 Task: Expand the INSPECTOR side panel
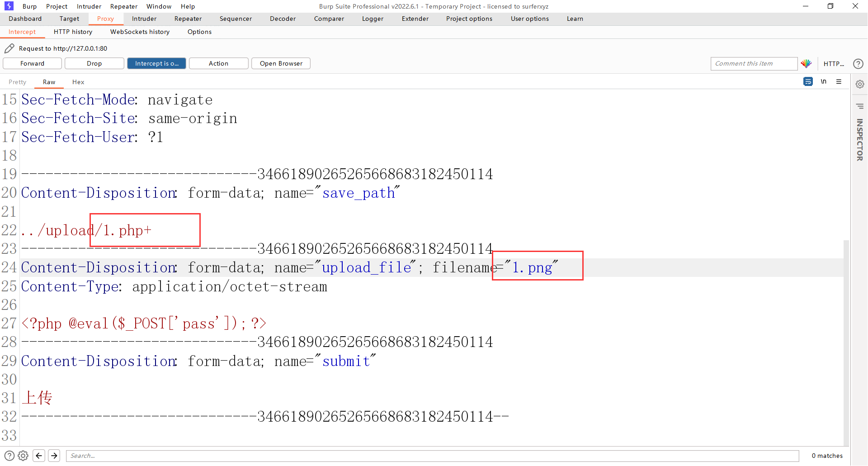pos(860,140)
